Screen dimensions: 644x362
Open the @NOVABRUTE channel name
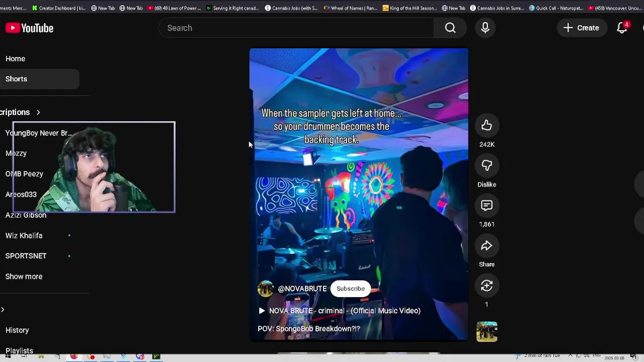[x=302, y=289]
